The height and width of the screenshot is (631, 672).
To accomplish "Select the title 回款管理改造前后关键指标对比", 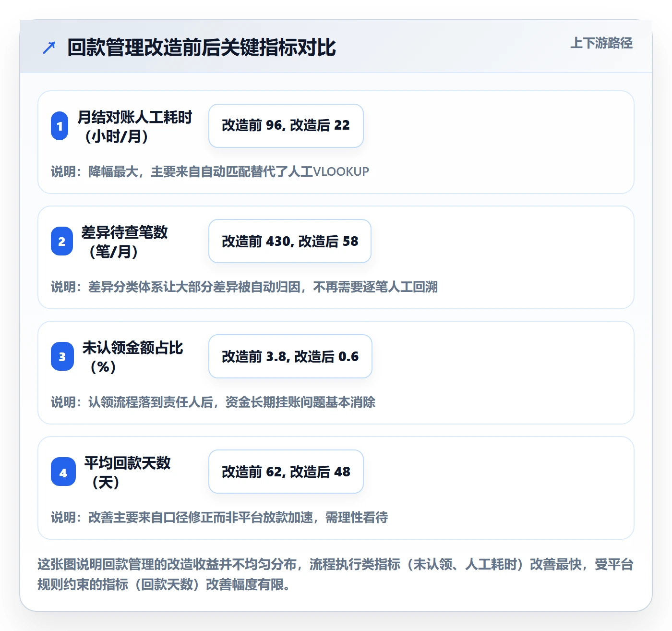I will coord(201,48).
